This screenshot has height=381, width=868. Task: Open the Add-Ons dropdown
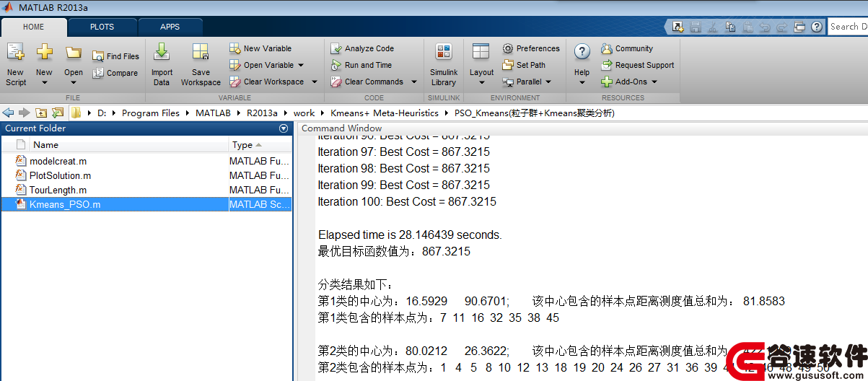click(x=629, y=82)
